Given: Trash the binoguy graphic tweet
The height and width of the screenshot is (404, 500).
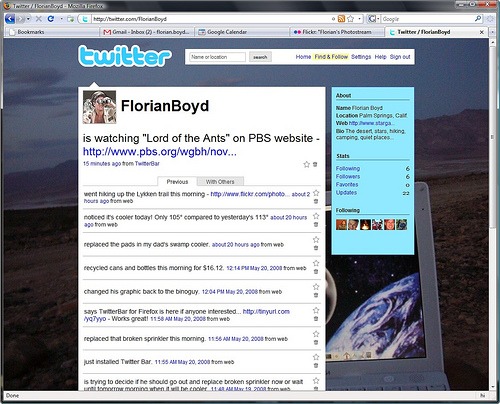Looking at the screenshot, I should (x=316, y=295).
